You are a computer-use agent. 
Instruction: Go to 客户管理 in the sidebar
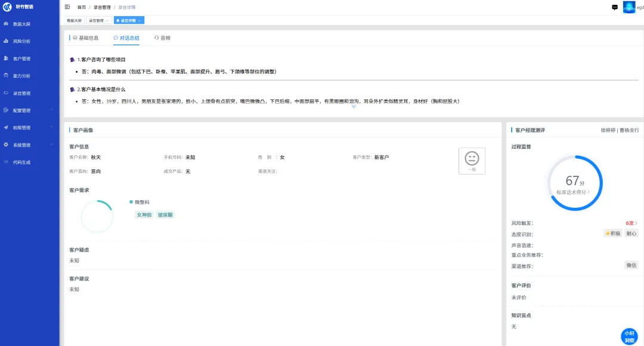coord(21,59)
